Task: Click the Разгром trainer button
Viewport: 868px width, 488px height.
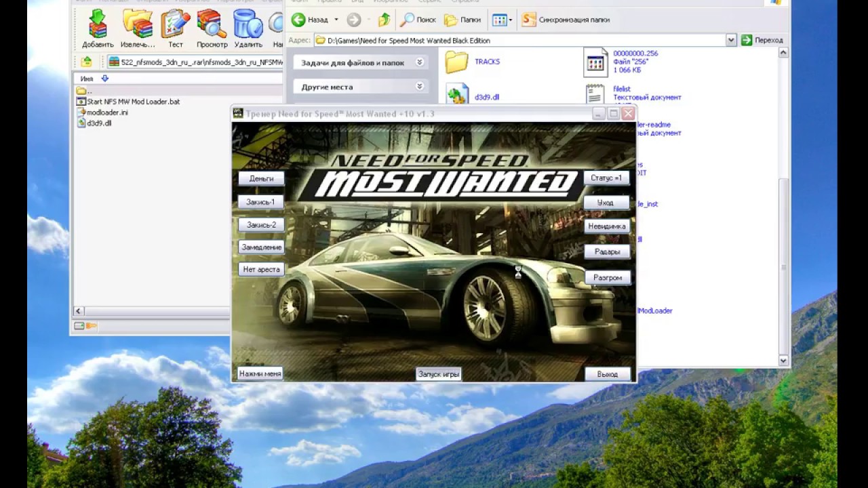Action: click(x=608, y=277)
